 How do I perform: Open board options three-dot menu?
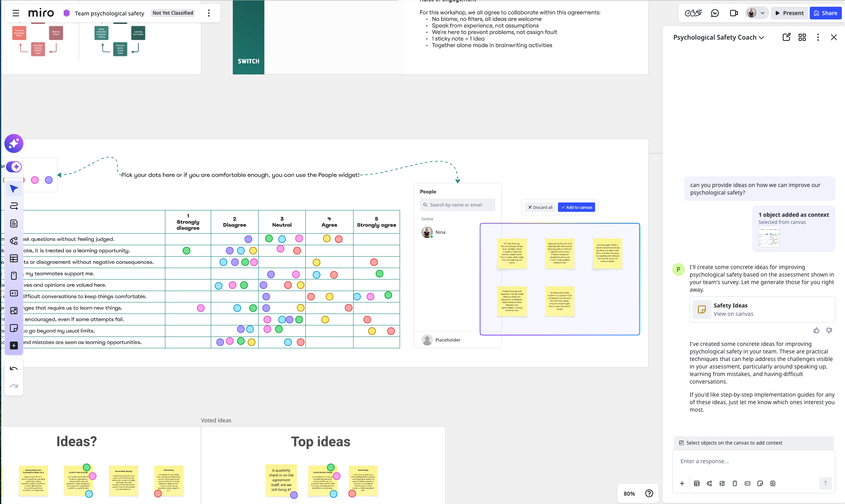tap(209, 13)
